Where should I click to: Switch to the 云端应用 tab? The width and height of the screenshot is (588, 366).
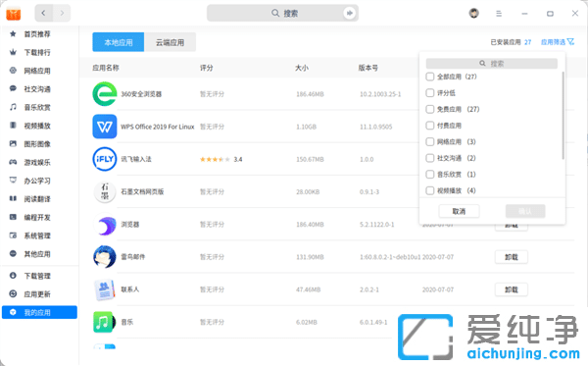[170, 42]
